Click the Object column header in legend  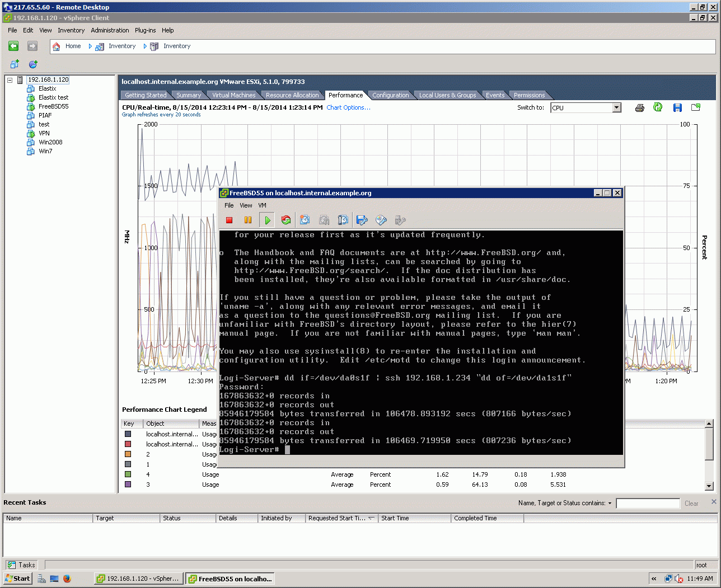(171, 424)
